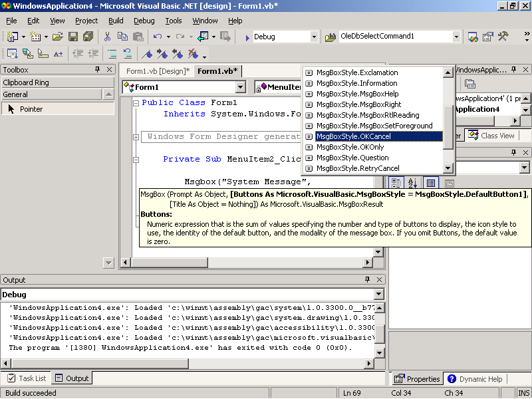Switch to the Dynamic Help tab
This screenshot has height=399, width=532.
click(x=475, y=378)
